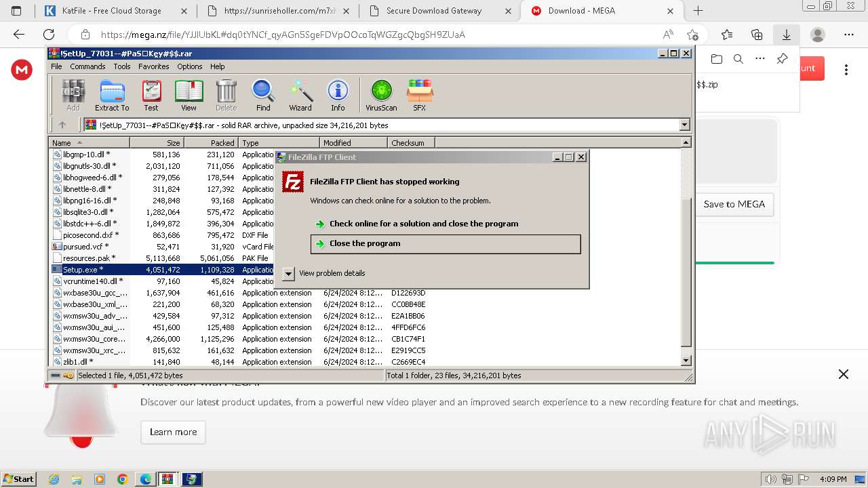Image resolution: width=868 pixels, height=488 pixels.
Task: Click the Read aloud icon in address bar
Action: [x=668, y=35]
